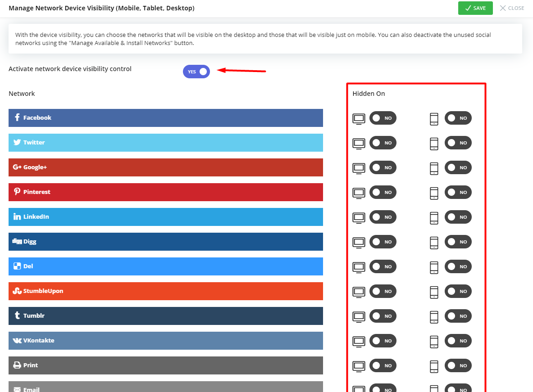Hide LinkedIn on mobile devices

458,217
